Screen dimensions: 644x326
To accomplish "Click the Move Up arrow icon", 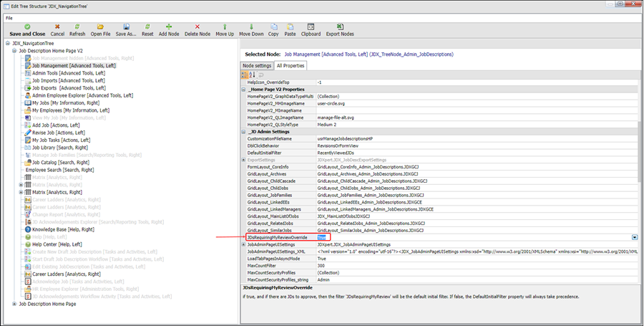I will point(225,27).
